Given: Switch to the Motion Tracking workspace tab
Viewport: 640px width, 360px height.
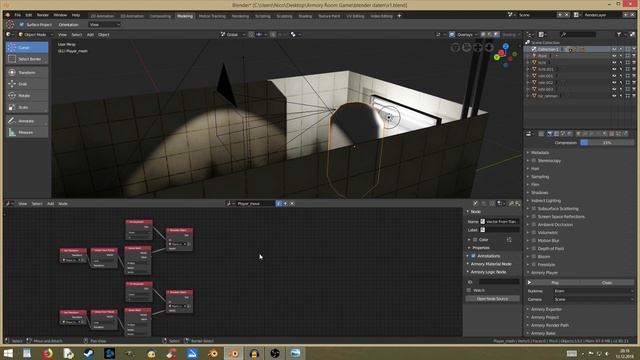Looking at the screenshot, I should coord(212,16).
